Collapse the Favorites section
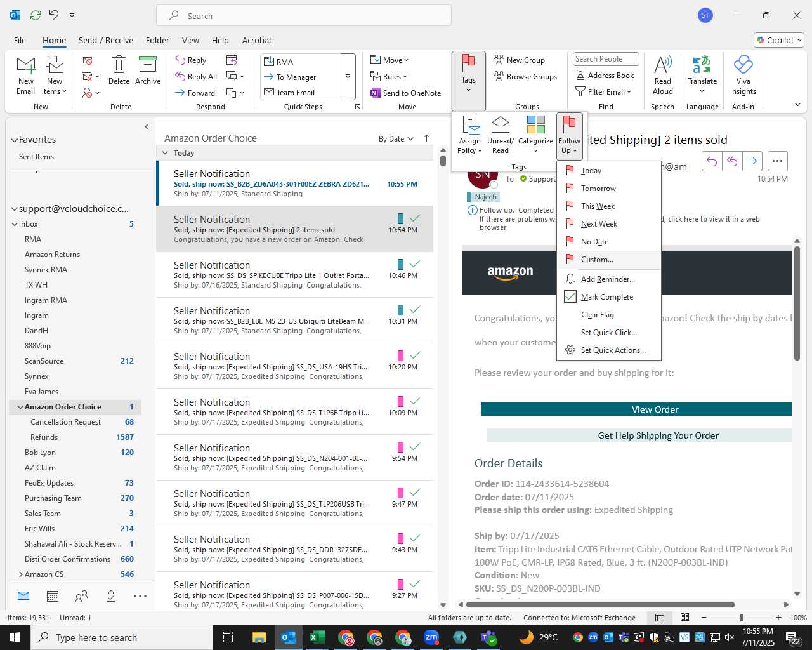The image size is (812, 650). tap(14, 140)
